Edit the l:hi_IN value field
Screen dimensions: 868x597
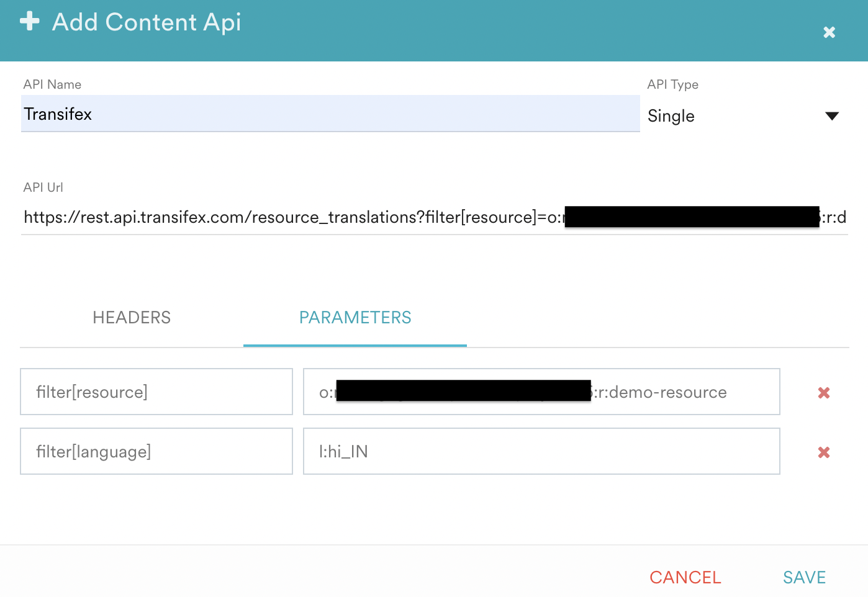[541, 451]
